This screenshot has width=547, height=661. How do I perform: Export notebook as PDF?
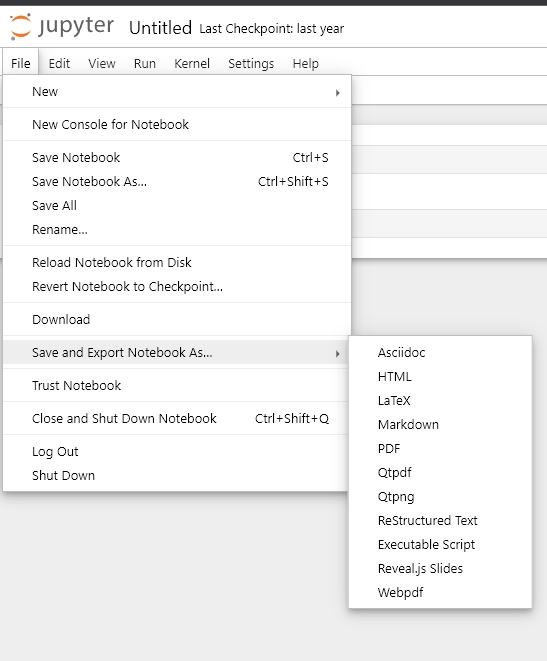(x=440, y=448)
